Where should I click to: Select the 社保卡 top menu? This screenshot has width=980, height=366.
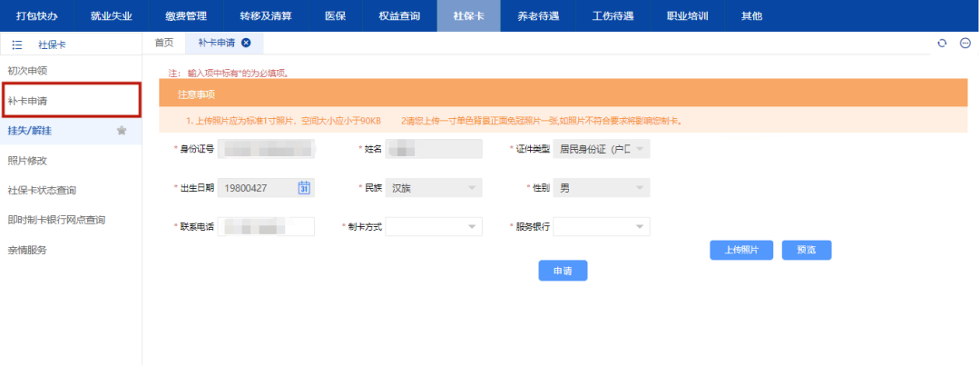(469, 15)
